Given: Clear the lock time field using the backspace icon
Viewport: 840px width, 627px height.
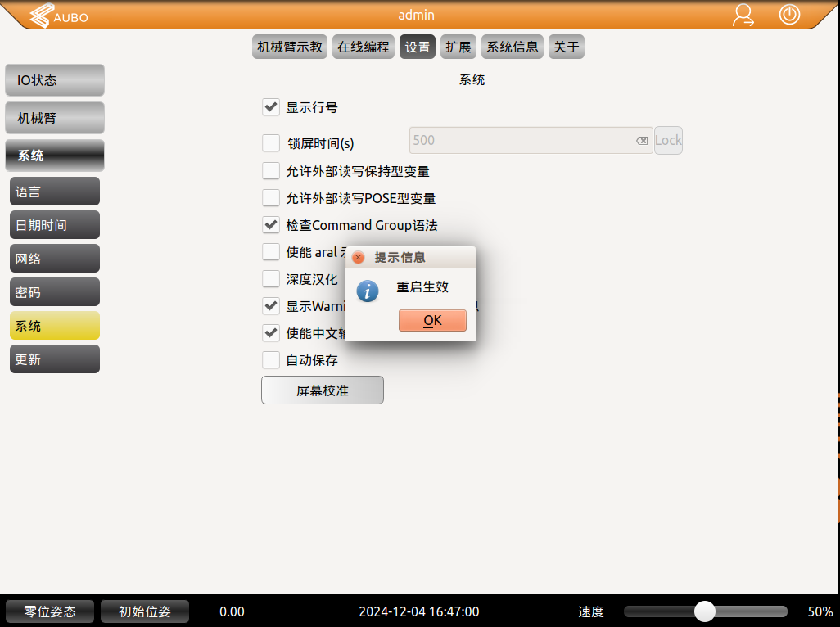Looking at the screenshot, I should click(x=642, y=140).
